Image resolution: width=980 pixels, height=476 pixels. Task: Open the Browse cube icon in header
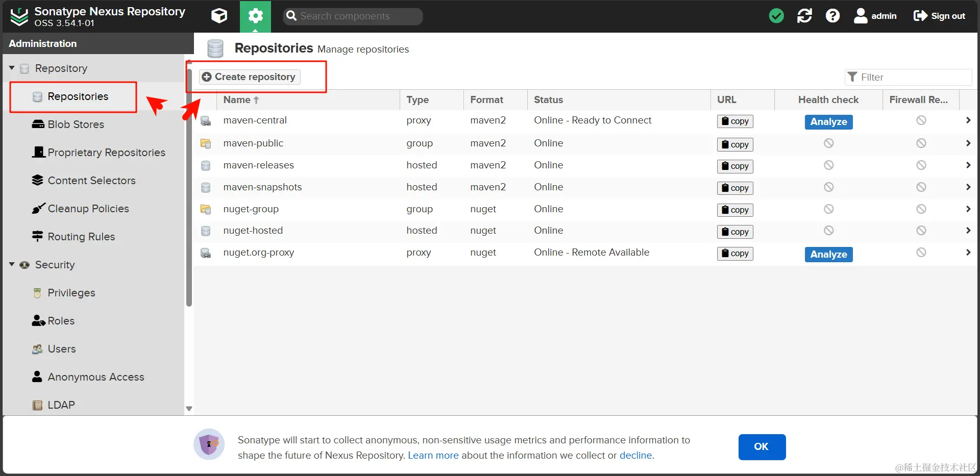tap(219, 16)
